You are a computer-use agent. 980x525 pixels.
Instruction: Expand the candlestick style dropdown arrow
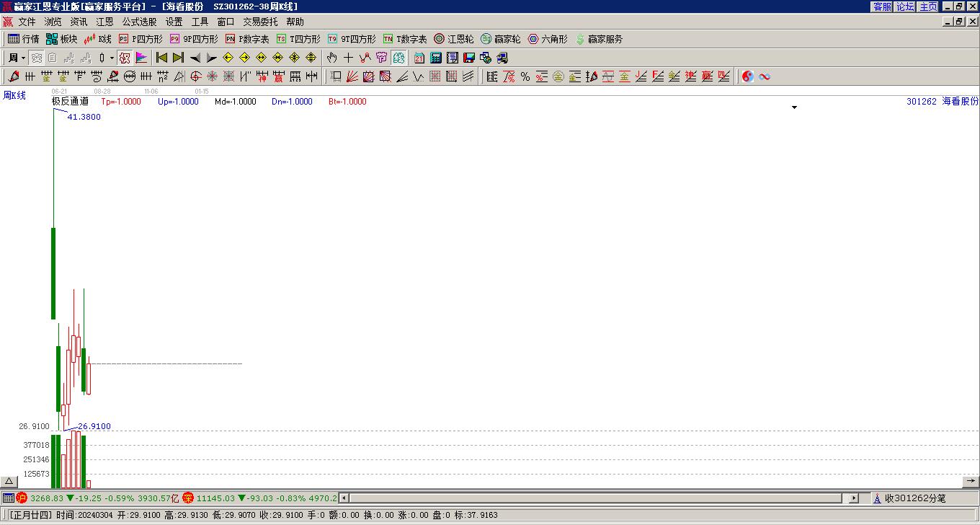coord(112,58)
